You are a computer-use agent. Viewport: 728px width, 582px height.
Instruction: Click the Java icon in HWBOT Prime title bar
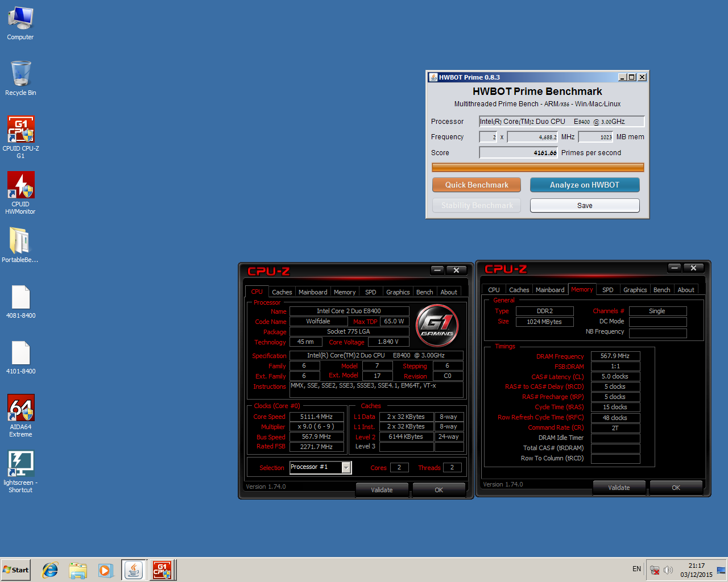tap(433, 77)
